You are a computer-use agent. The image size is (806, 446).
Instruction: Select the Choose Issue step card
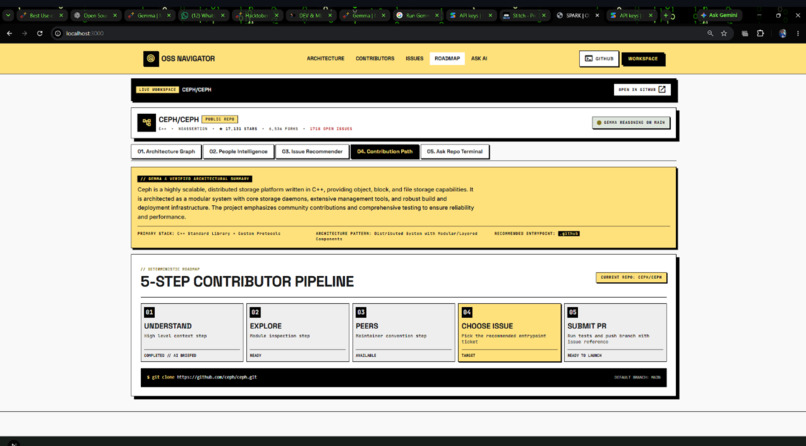(509, 332)
